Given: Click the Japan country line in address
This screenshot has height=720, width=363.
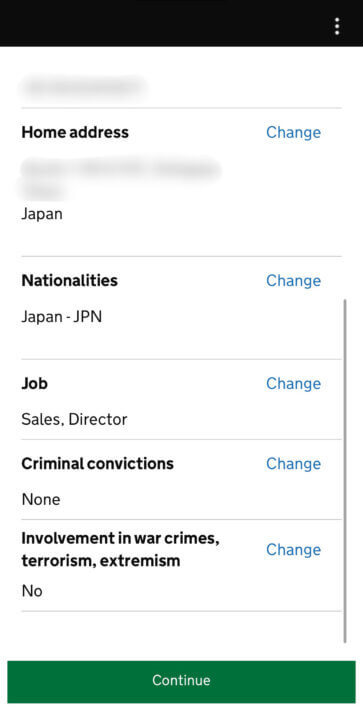Looking at the screenshot, I should click(x=42, y=214).
